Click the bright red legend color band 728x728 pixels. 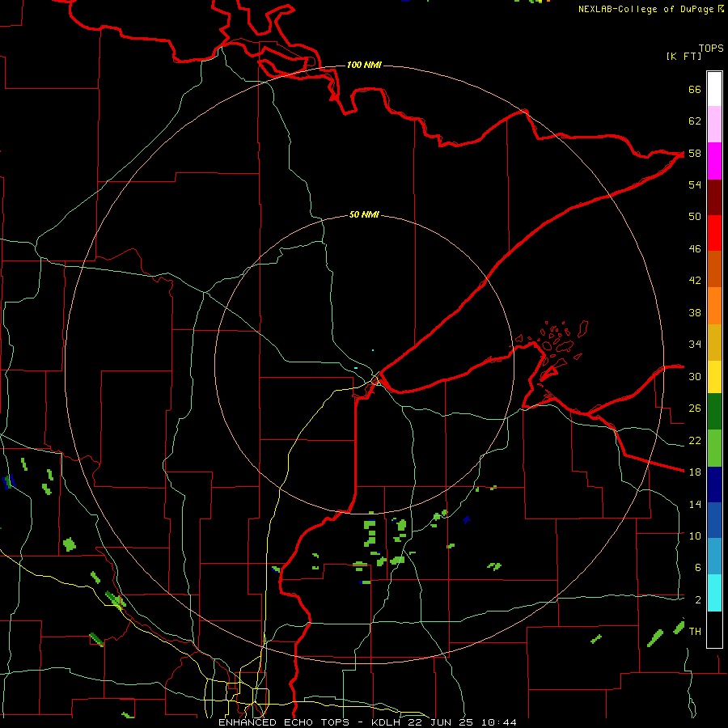pos(714,233)
